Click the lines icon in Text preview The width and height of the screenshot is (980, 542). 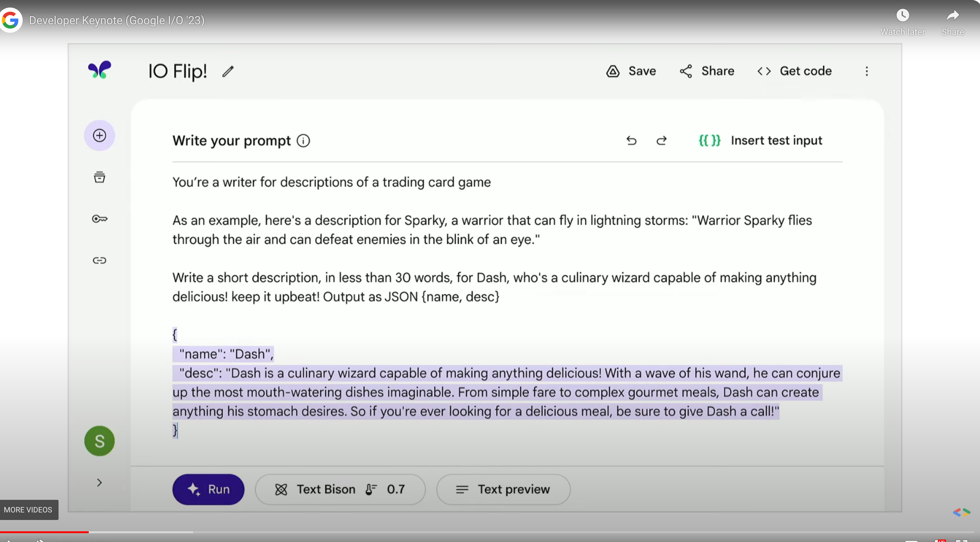(x=462, y=489)
